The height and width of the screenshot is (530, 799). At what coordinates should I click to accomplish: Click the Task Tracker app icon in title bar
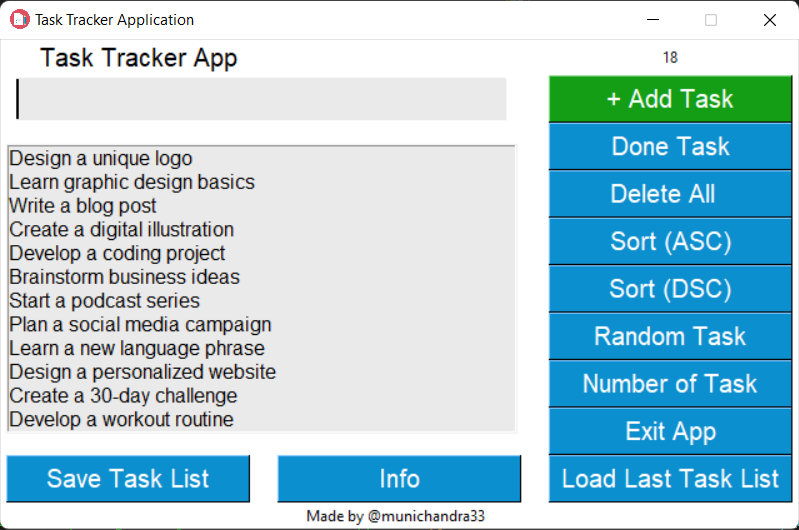20,20
